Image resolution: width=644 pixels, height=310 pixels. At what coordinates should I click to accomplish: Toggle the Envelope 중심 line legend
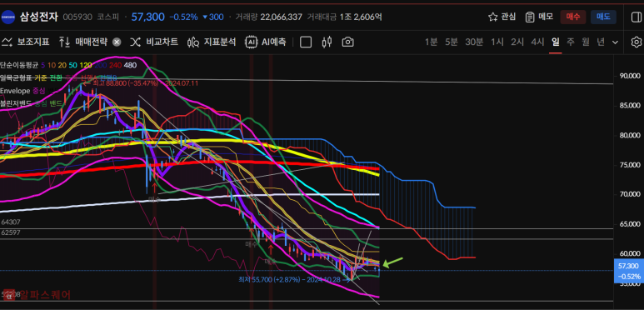click(38, 91)
